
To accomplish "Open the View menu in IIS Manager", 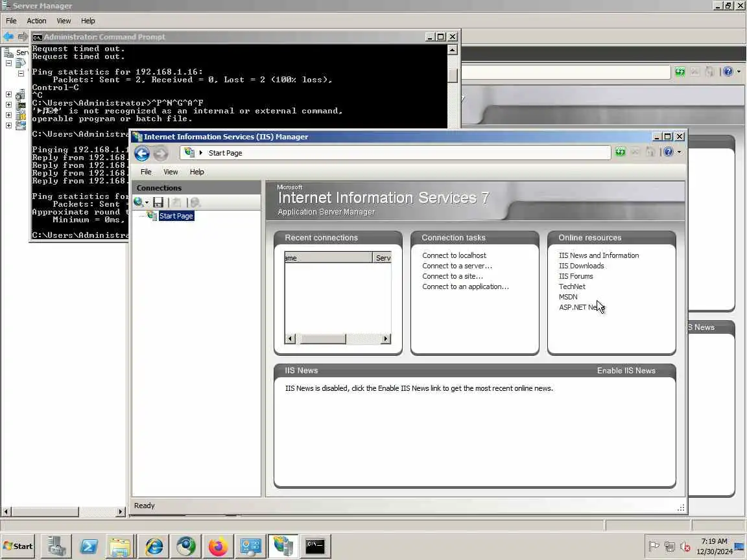I will [x=171, y=172].
